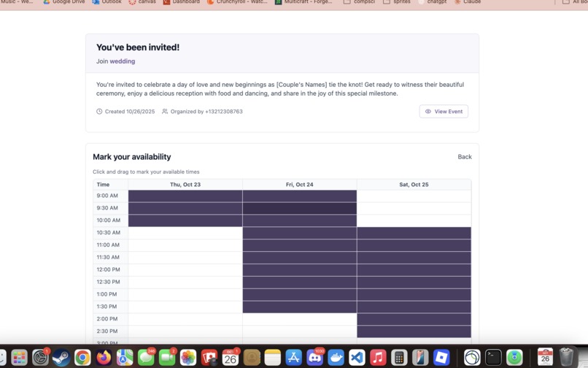Click Organized by +13212308763 text
The height and width of the screenshot is (368, 588).
[x=206, y=112]
